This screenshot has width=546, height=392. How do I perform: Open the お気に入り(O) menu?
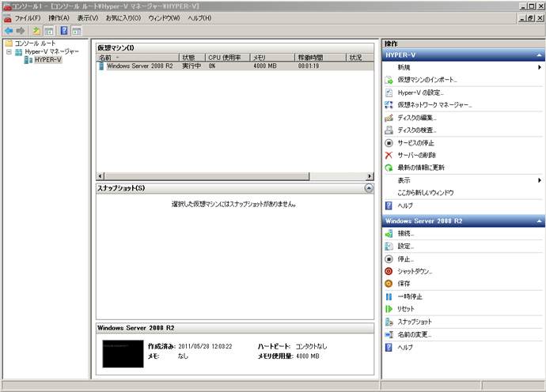[123, 18]
